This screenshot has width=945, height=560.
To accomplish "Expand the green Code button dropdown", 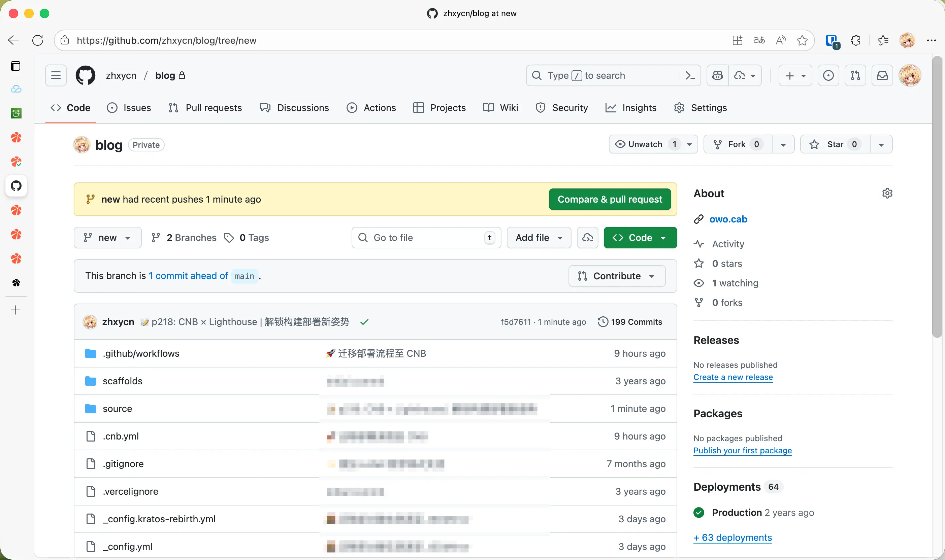I will (663, 238).
